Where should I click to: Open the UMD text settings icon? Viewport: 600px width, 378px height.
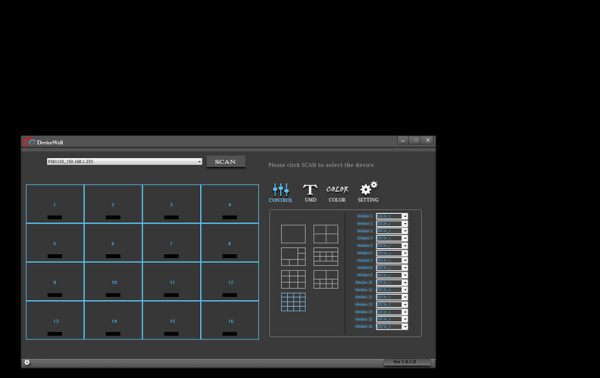[310, 192]
